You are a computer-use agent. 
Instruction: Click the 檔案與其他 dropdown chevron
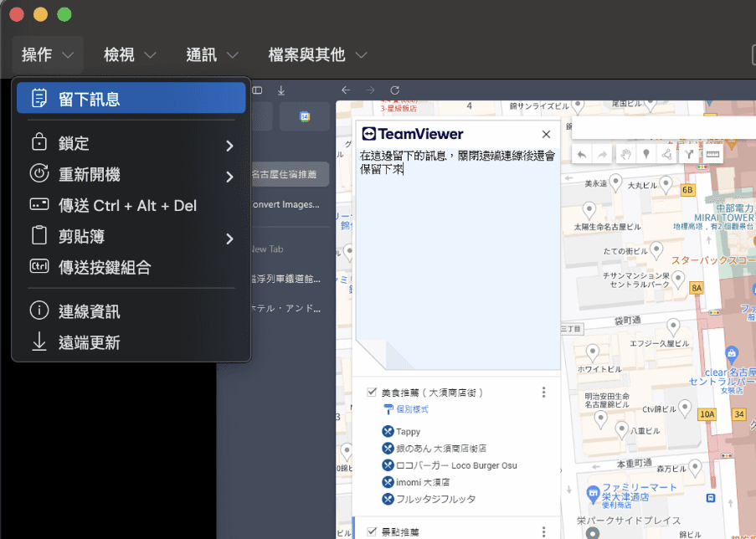point(362,55)
